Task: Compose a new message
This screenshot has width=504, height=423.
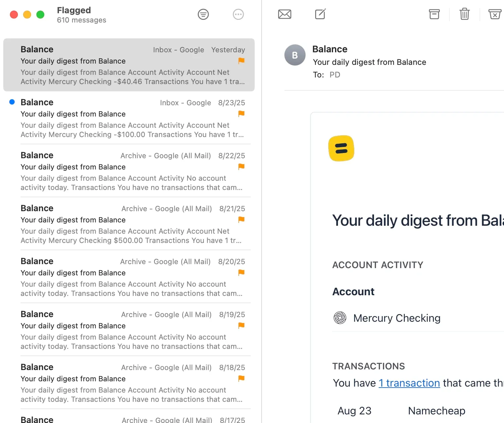Action: tap(320, 14)
